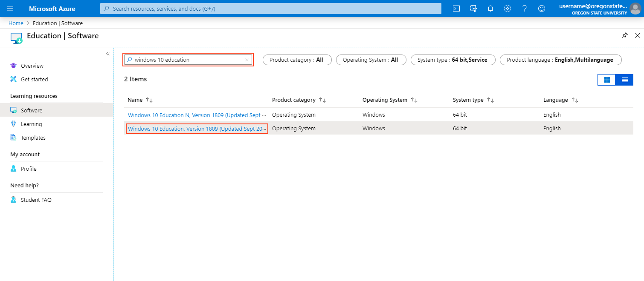The image size is (644, 281).
Task: Open the Templates section in the sidebar
Action: [33, 138]
